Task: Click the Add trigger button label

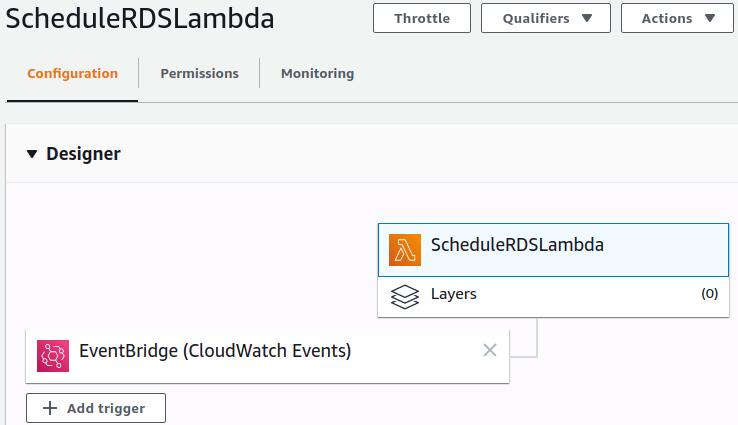Action: (x=106, y=408)
